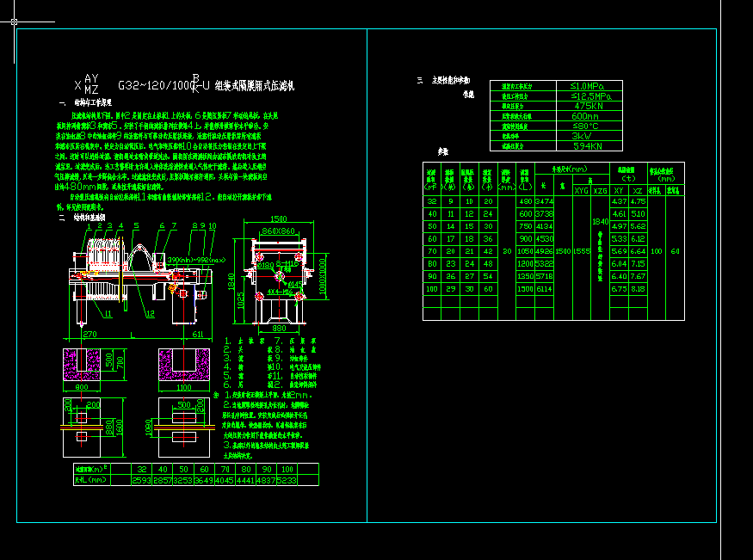Image resolution: width=753 pixels, height=560 pixels.
Task: Click the magenta hatched left foundation section
Action: pyautogui.click(x=82, y=364)
